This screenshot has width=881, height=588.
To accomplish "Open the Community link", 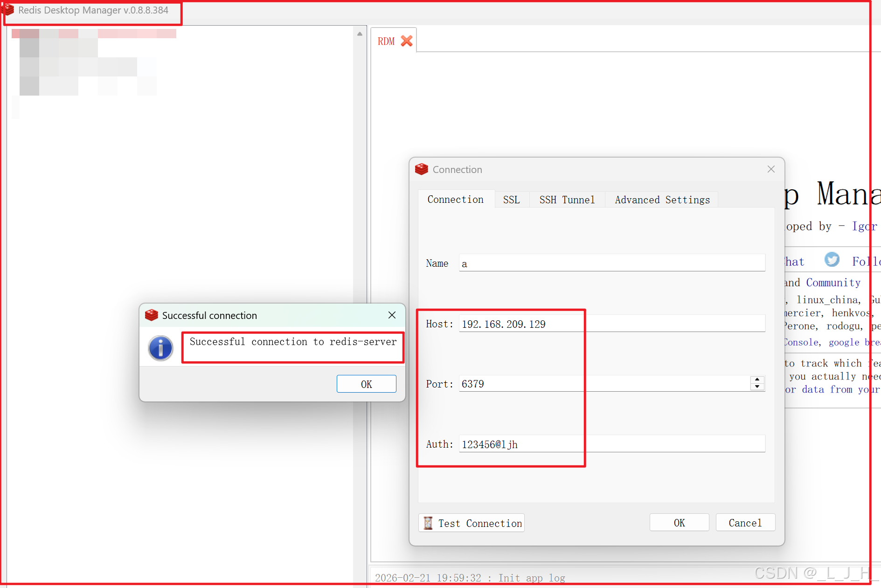I will pos(833,283).
